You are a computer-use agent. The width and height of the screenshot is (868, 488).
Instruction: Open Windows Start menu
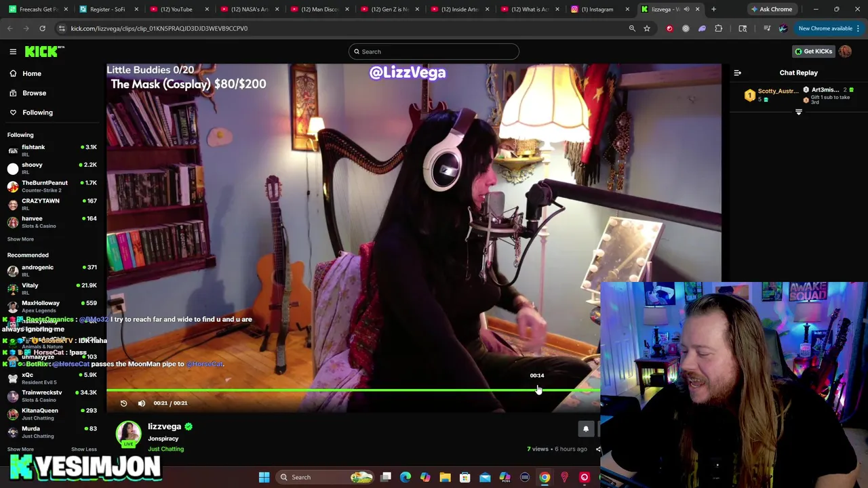(264, 477)
